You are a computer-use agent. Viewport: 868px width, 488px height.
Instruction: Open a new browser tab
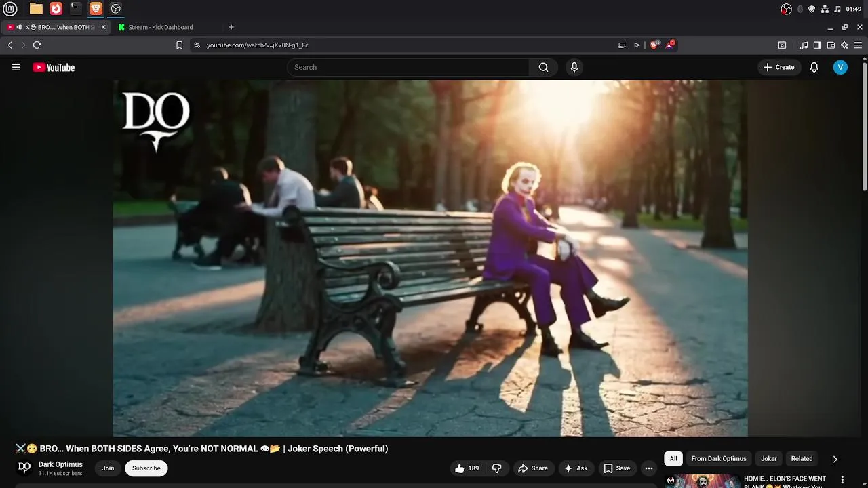(231, 27)
